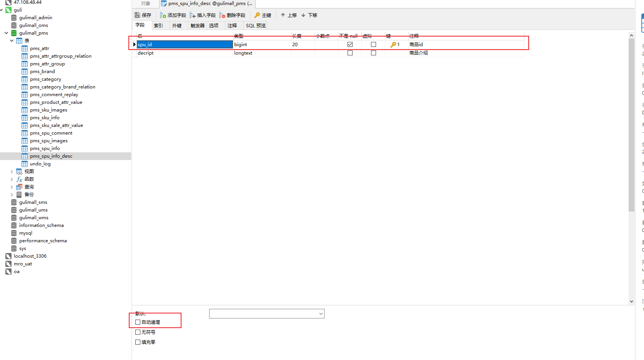Collapse the gulimall_pms database node
The width and height of the screenshot is (644, 360).
(7, 33)
